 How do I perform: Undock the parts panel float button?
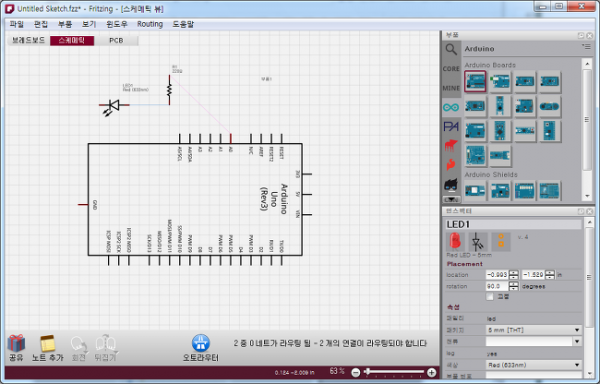click(x=581, y=36)
